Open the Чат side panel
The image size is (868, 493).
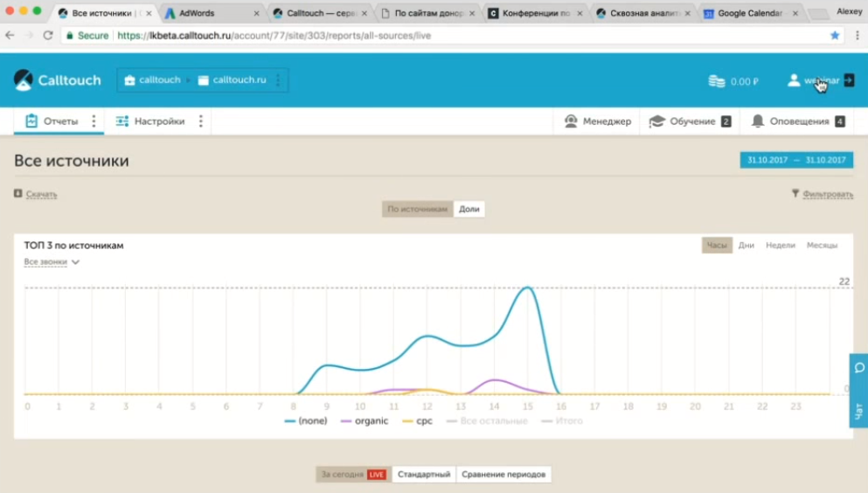point(858,391)
